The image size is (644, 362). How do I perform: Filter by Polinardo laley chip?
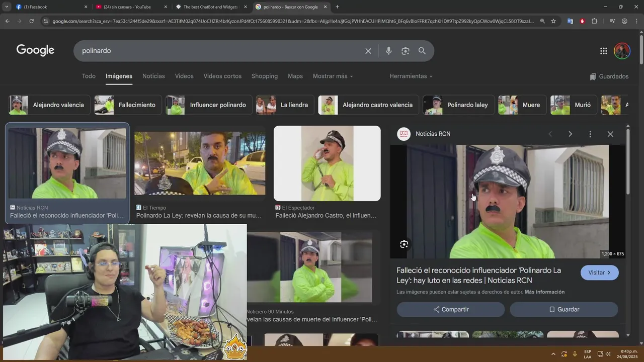click(459, 105)
